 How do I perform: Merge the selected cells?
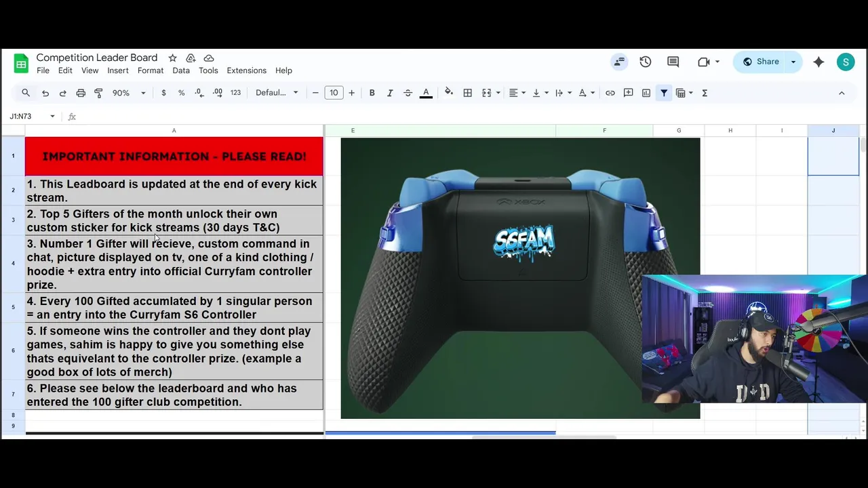pos(486,93)
